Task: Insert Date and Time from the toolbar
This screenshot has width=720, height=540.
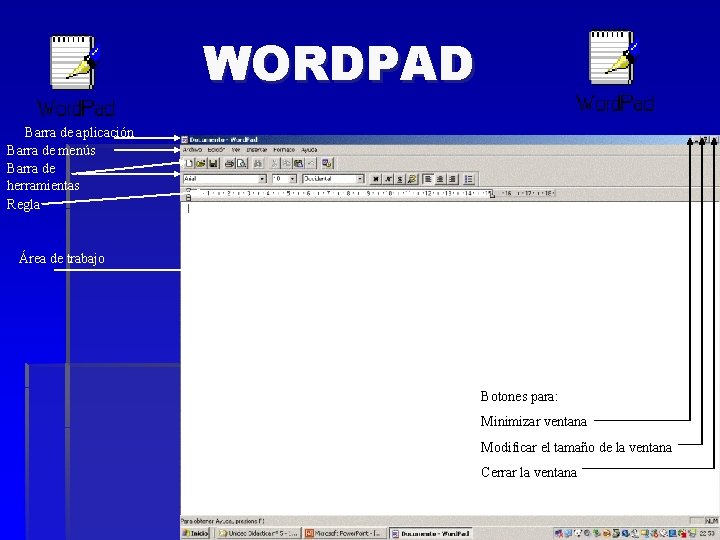Action: [x=327, y=163]
